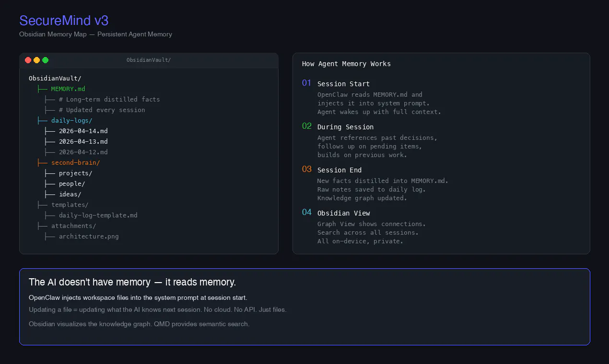Select step number 04
Screen dimensions: 609x364
click(x=307, y=212)
